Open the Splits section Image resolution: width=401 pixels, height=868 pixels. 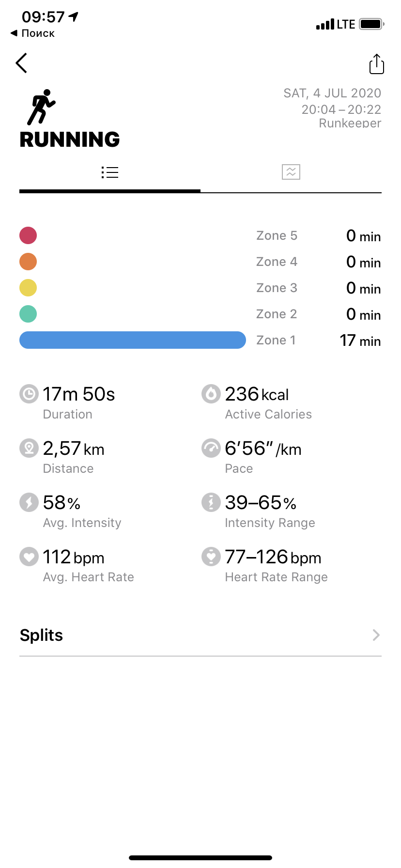click(x=42, y=635)
